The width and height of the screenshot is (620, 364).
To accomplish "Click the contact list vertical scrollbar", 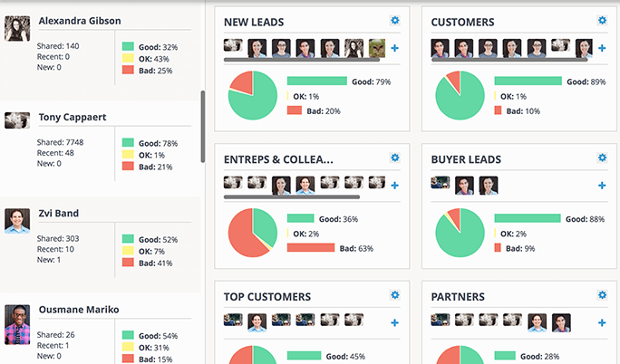I will [x=203, y=127].
